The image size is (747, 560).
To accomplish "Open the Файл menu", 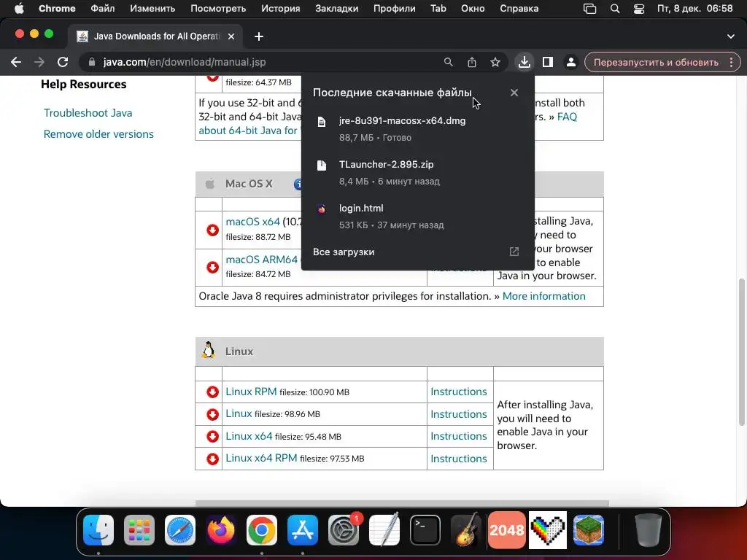I will 102,9.
